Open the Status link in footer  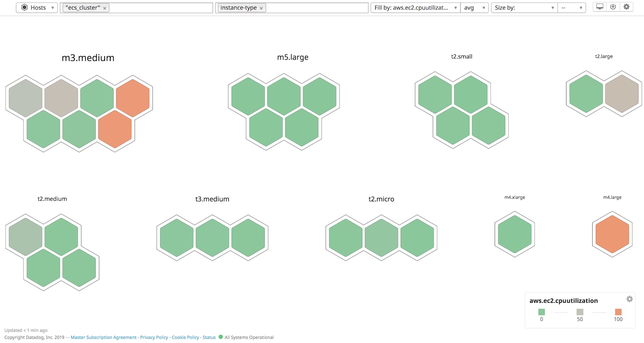pyautogui.click(x=209, y=337)
